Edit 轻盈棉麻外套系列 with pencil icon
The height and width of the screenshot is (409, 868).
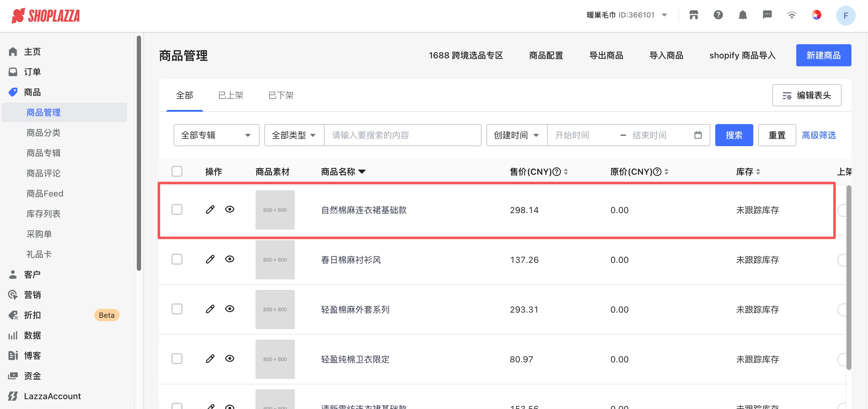(x=210, y=309)
